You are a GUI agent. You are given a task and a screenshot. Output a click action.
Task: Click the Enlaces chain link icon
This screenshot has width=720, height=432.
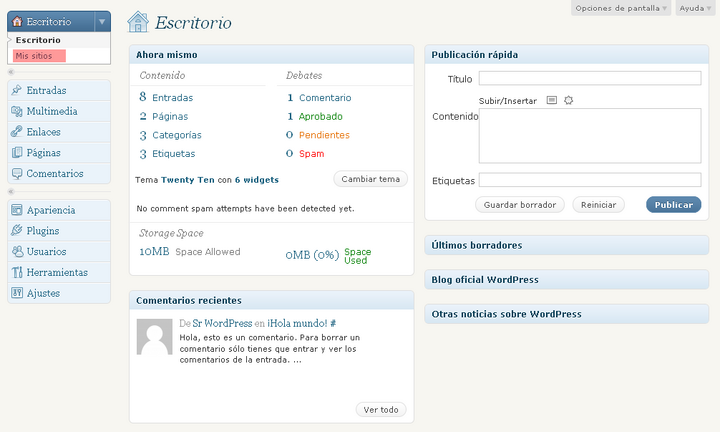[17, 132]
